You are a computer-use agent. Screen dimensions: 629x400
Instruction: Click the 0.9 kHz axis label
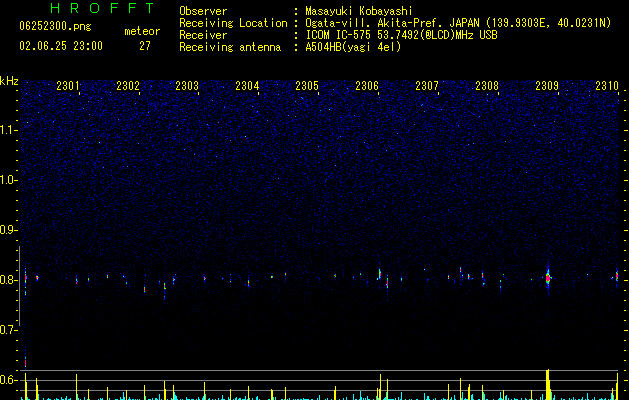(x=9, y=230)
